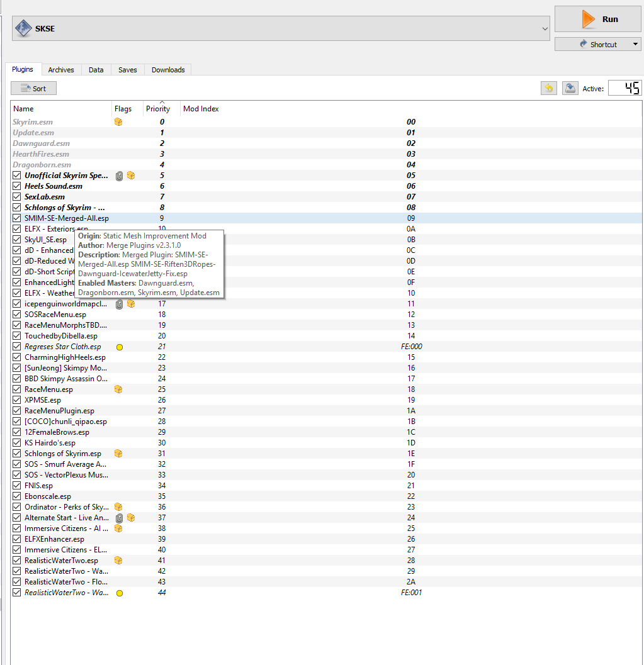
Task: Uncheck Heels Sound.esm plugin
Action: click(16, 186)
